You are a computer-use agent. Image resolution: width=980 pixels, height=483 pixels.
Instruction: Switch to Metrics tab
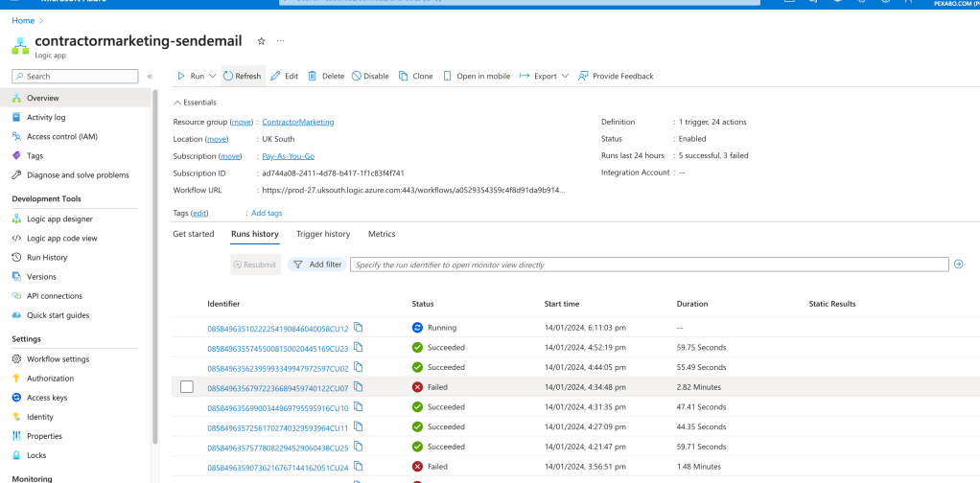(382, 234)
